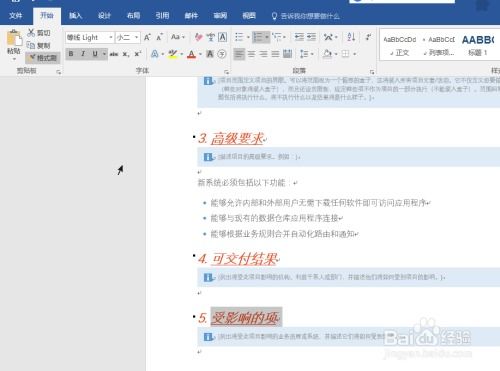
Task: Click the clear all formatting icon
Action: (x=198, y=37)
